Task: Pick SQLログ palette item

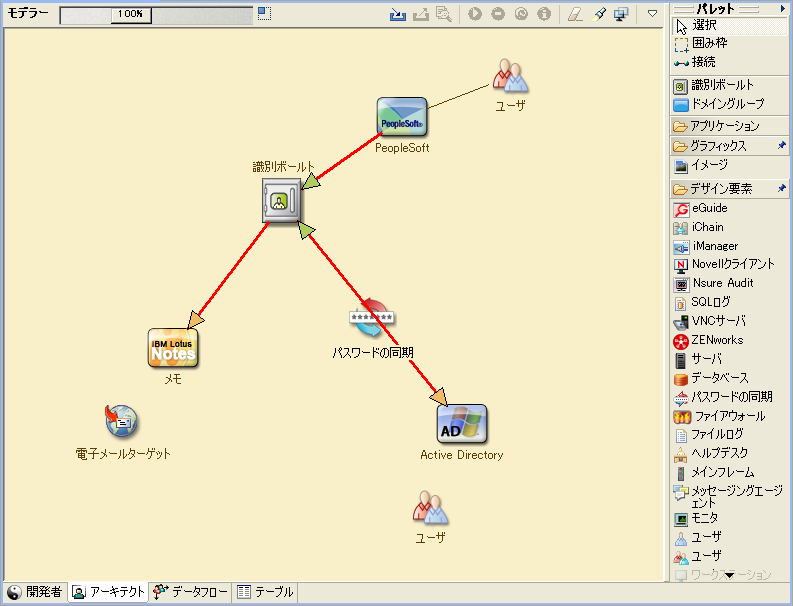Action: (x=730, y=302)
